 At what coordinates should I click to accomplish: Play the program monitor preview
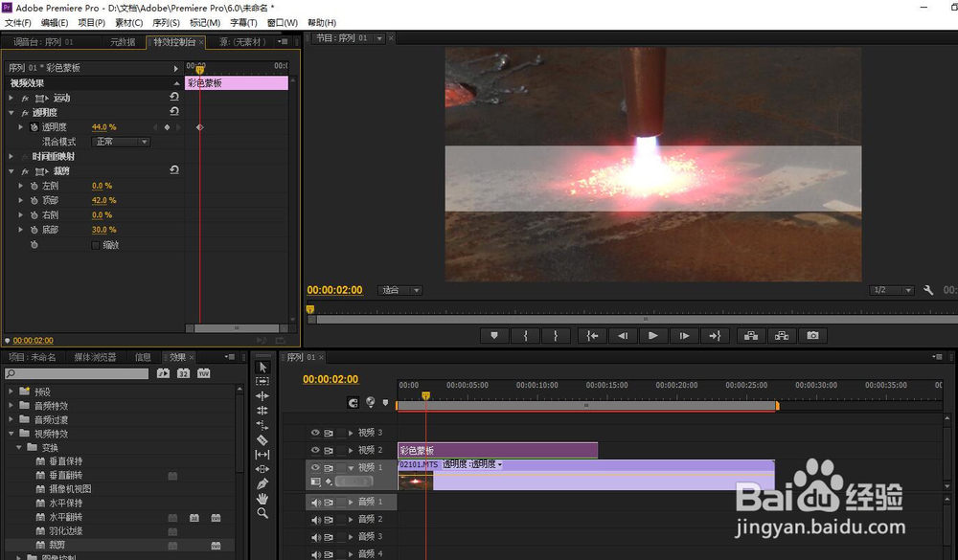coord(653,335)
